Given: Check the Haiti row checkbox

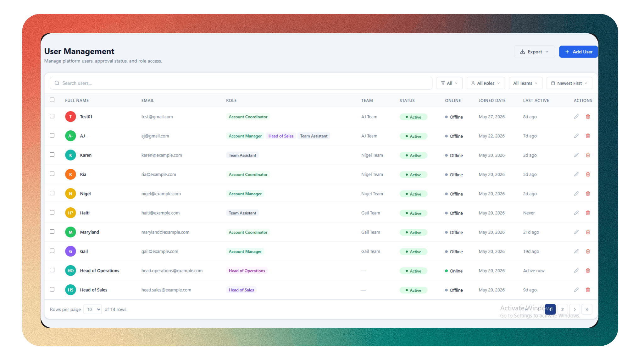Looking at the screenshot, I should click(52, 212).
